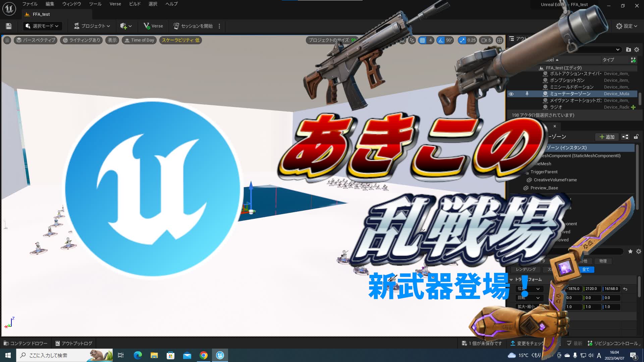
Task: Open the プロジェクト dropdown
Action: point(92,26)
